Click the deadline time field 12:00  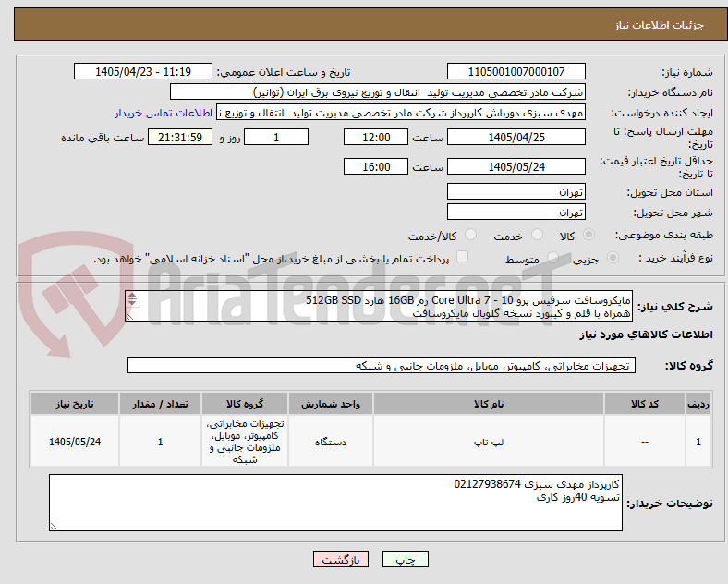click(x=376, y=138)
